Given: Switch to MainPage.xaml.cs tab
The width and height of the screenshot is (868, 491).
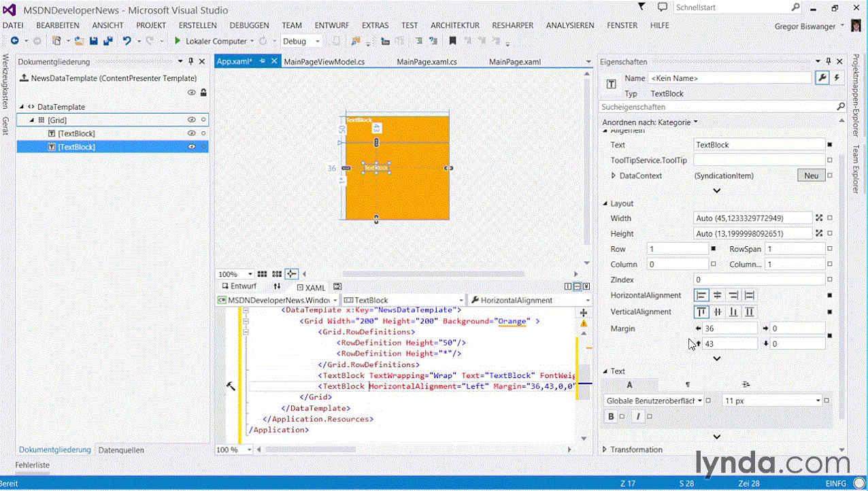Looking at the screenshot, I should (427, 62).
